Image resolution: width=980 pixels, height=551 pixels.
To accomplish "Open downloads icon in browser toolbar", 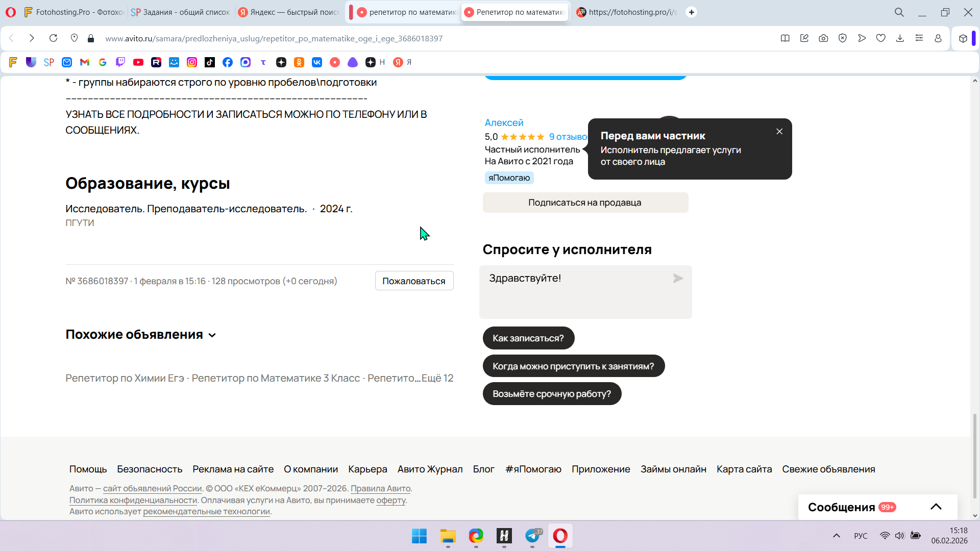I will (900, 38).
